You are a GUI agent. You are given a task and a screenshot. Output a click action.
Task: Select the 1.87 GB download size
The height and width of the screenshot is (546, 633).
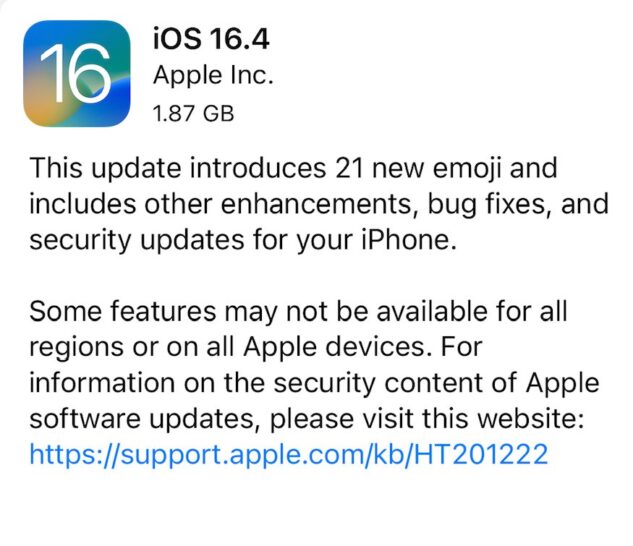(193, 113)
